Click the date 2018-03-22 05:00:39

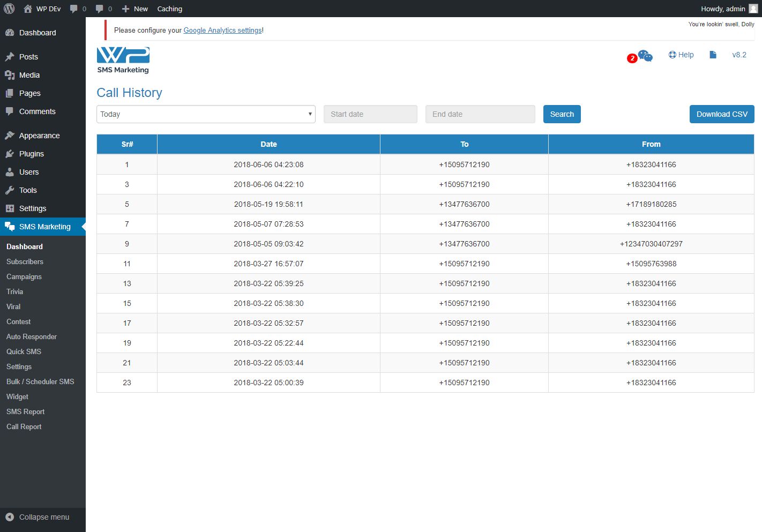click(x=268, y=383)
